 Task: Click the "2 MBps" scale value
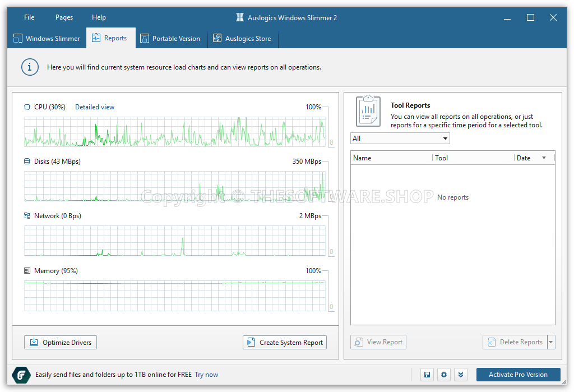(310, 216)
